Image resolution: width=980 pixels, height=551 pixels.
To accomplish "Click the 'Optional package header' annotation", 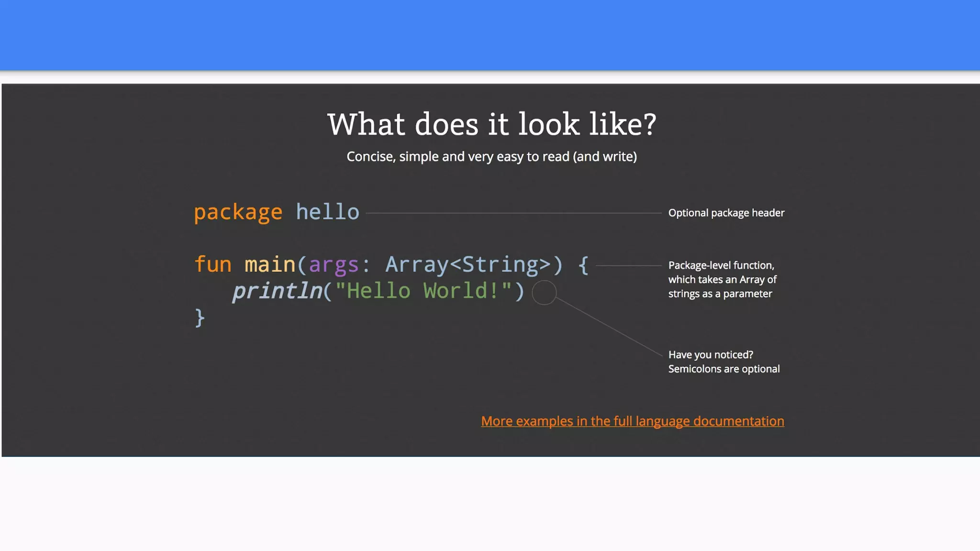I will click(726, 213).
